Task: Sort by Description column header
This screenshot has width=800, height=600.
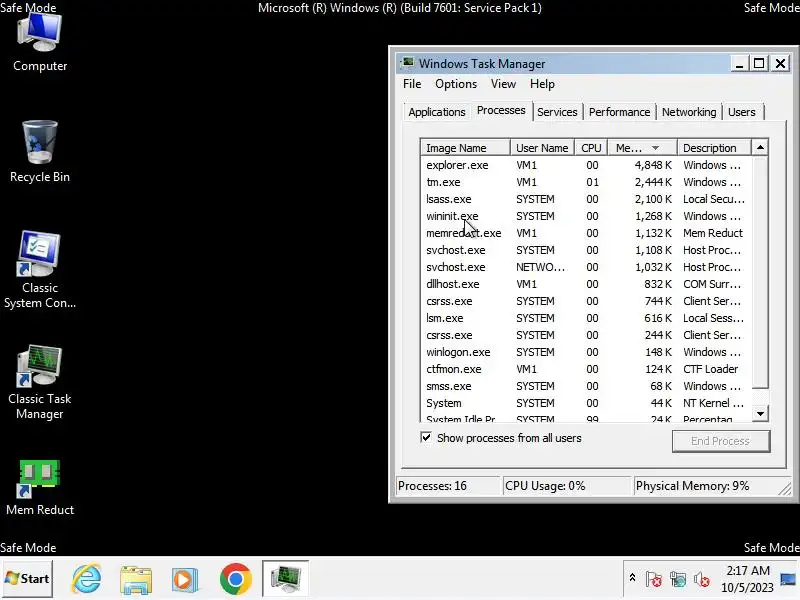Action: point(713,148)
